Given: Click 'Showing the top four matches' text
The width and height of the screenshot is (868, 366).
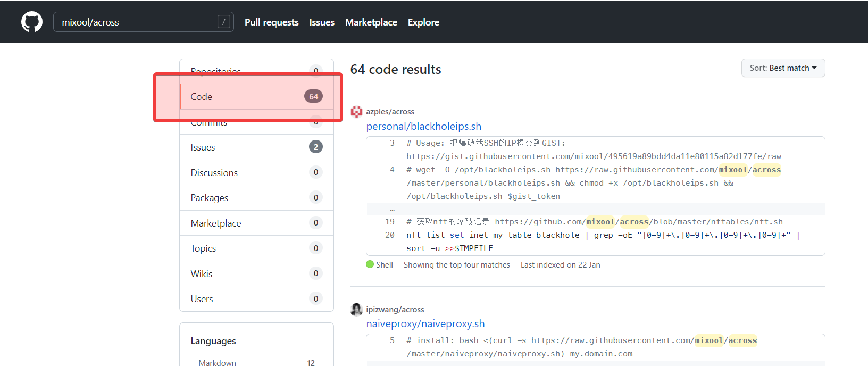Looking at the screenshot, I should (457, 265).
